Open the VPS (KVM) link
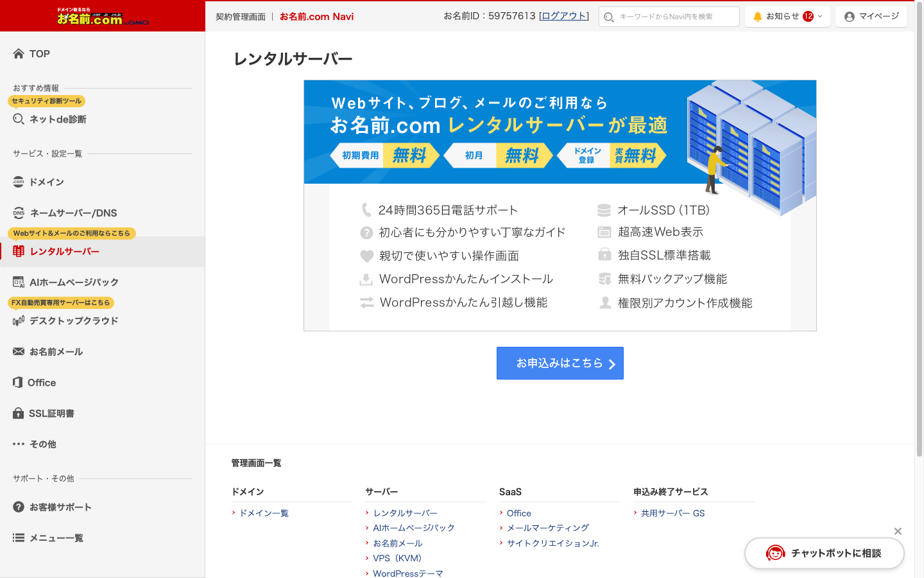The width and height of the screenshot is (924, 578). (x=397, y=558)
